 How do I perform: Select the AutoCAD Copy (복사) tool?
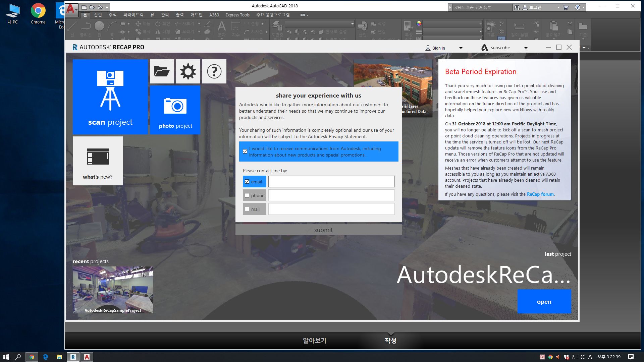pos(143,32)
